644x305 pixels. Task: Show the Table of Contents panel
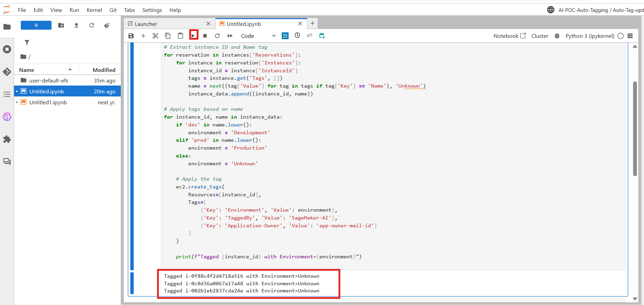click(7, 94)
